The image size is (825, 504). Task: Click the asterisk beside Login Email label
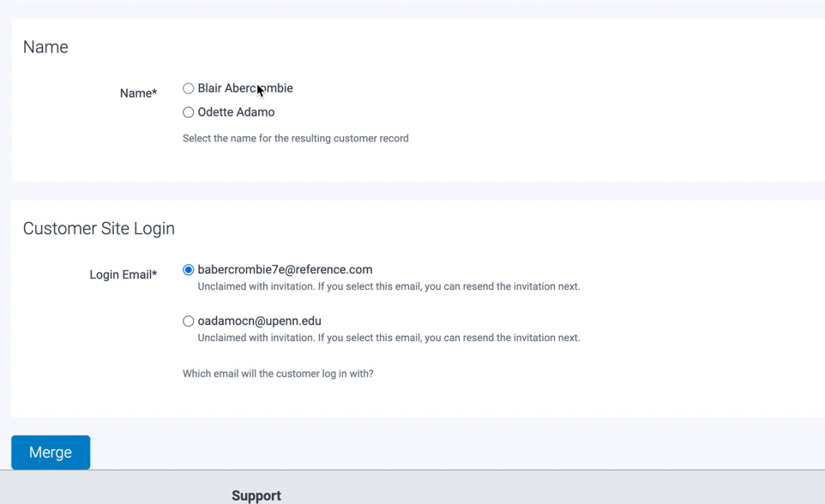point(154,273)
